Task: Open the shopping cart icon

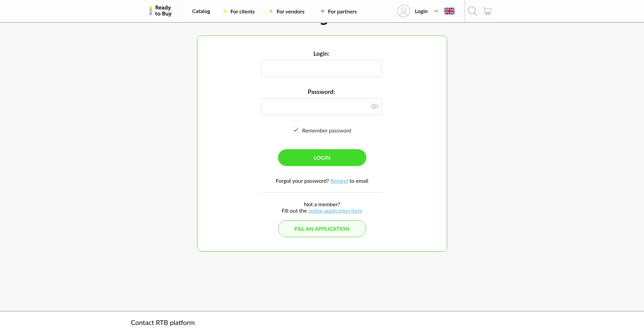Action: [487, 11]
